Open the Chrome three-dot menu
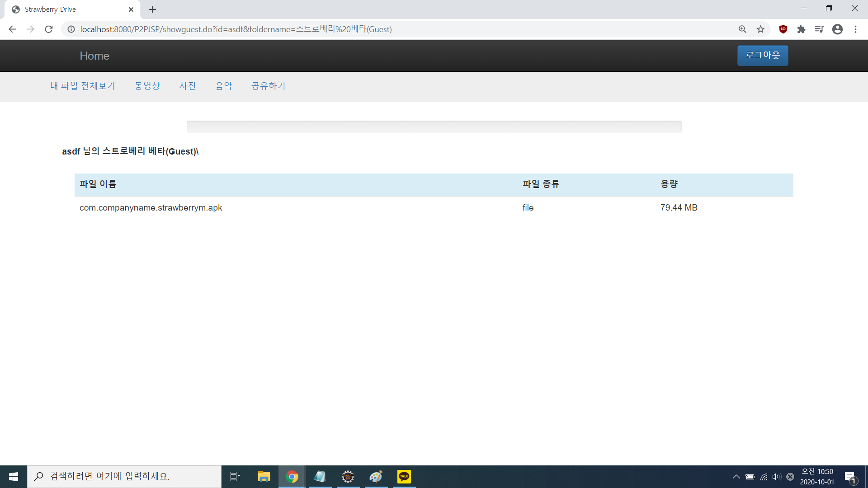This screenshot has height=488, width=868. (x=855, y=29)
